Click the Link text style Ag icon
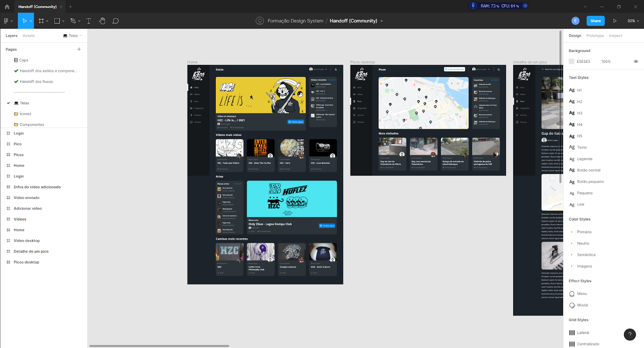 pyautogui.click(x=572, y=205)
